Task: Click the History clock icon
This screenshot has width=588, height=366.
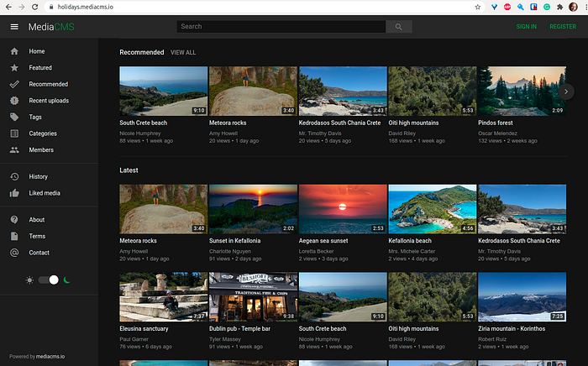Action: coord(14,176)
